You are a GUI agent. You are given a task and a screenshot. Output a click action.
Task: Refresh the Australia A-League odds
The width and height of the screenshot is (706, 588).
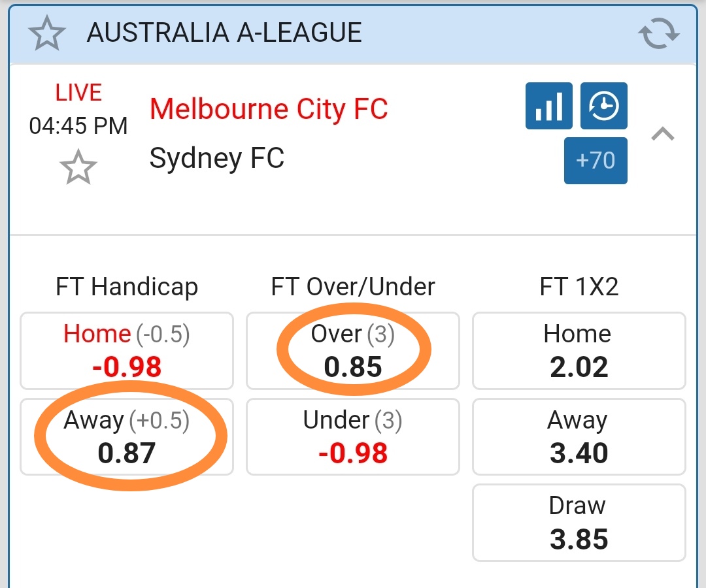click(x=659, y=33)
